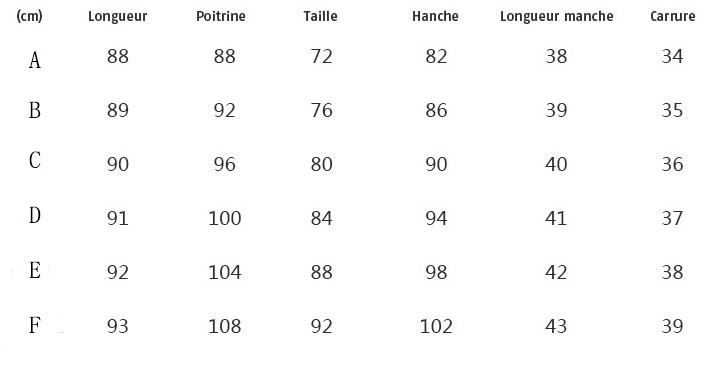Click size row label D
The width and height of the screenshot is (718, 365).
pos(35,215)
